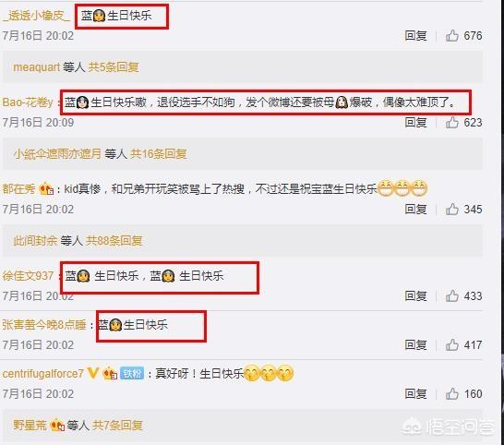Expand 共5条回复 under the first comment
Image resolution: width=504 pixels, height=445 pixels.
coord(114,67)
